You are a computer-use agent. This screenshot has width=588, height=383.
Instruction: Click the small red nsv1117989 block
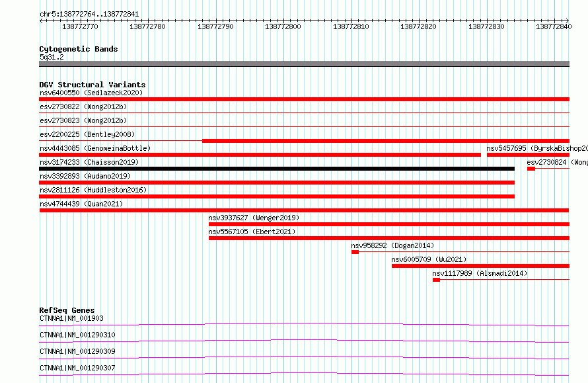tap(436, 280)
